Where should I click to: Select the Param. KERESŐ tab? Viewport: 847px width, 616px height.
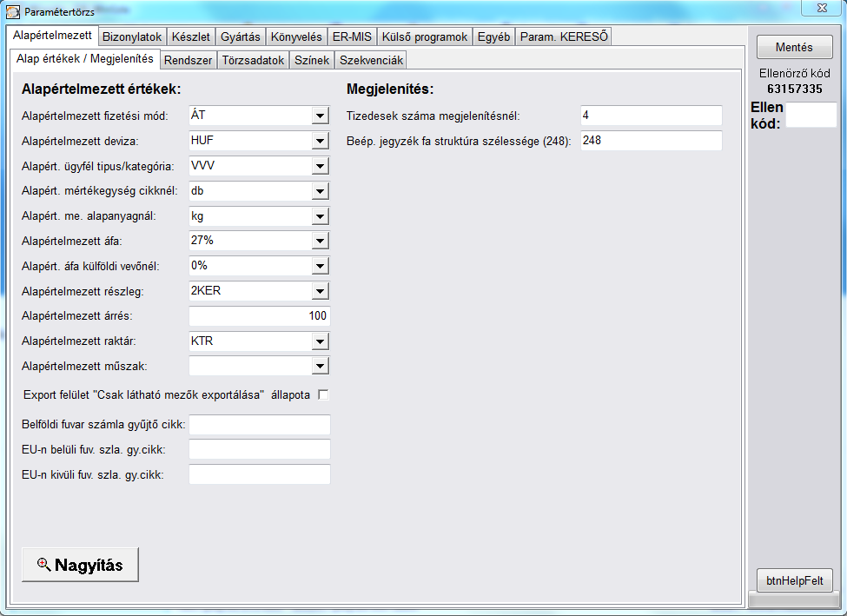[564, 36]
